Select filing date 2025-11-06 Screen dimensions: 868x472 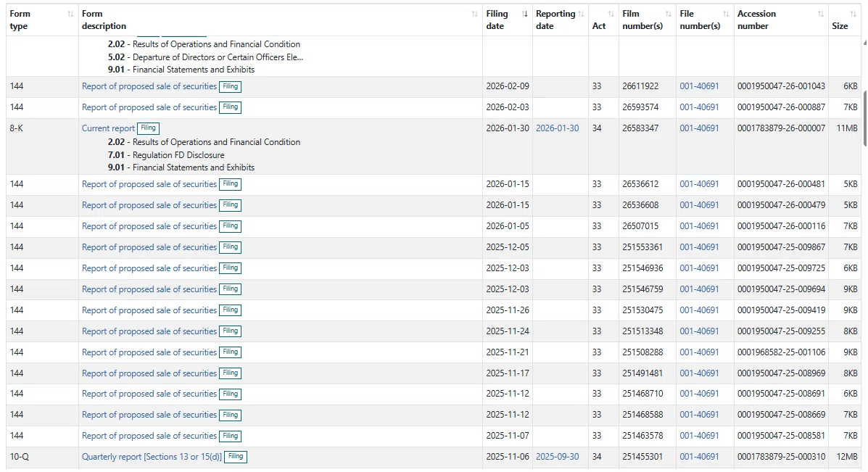click(x=507, y=457)
